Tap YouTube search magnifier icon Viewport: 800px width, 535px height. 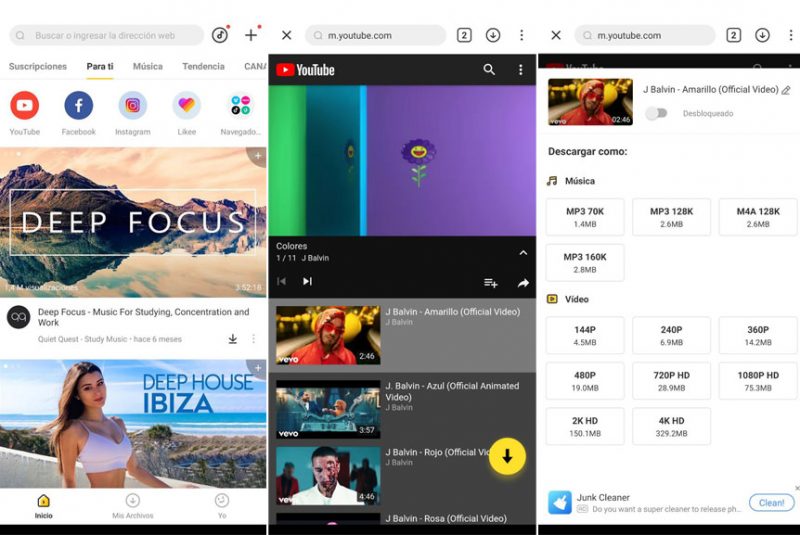489,69
